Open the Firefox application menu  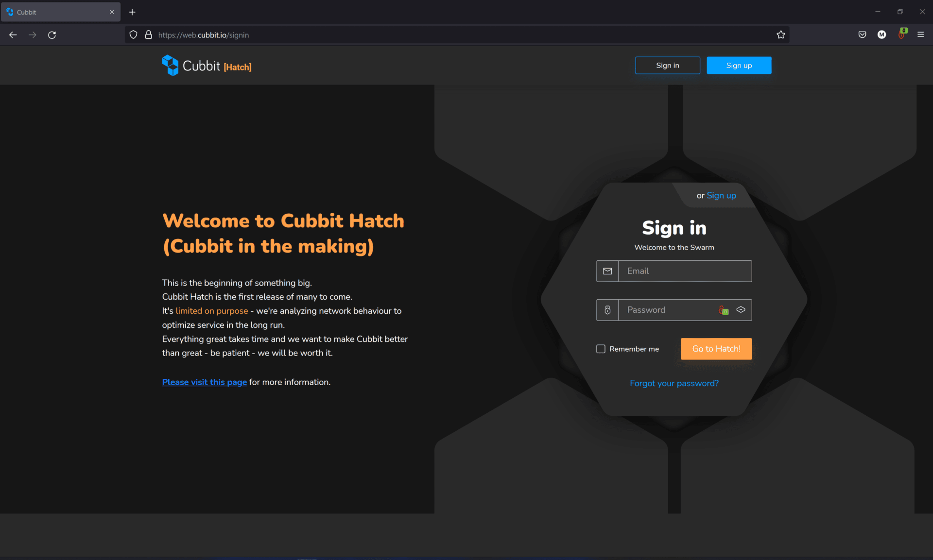pos(921,34)
